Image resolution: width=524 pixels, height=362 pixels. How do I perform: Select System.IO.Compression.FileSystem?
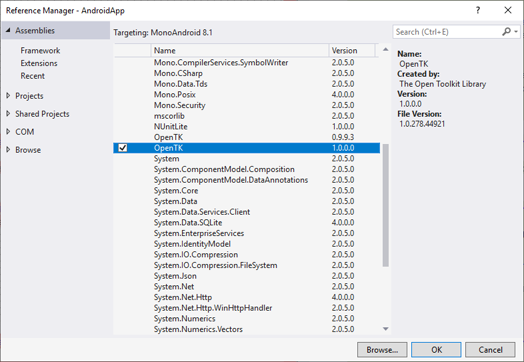[x=246, y=265]
